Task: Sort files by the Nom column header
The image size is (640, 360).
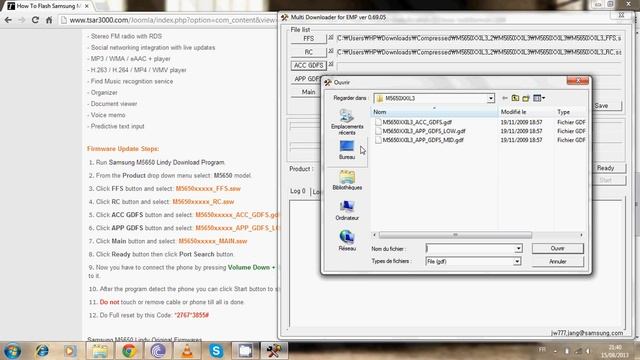Action: pyautogui.click(x=434, y=112)
